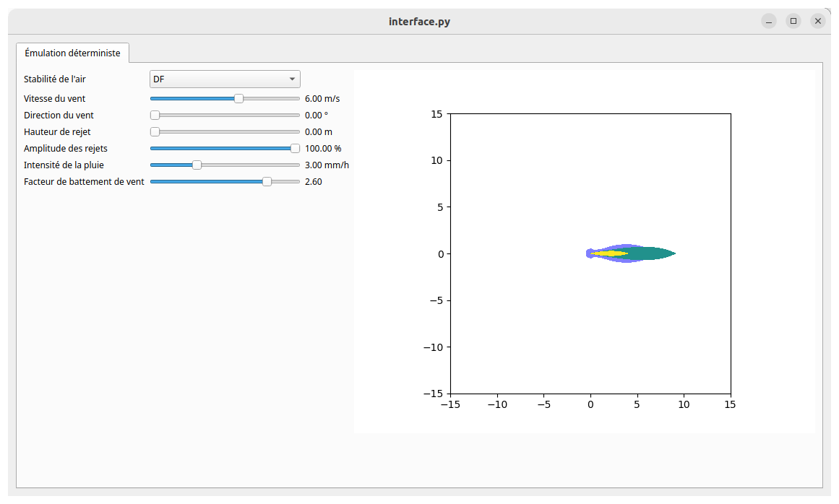Viewport: 839px width, 504px height.
Task: Click the 6.00 m/s wind speed value
Action: coord(322,98)
